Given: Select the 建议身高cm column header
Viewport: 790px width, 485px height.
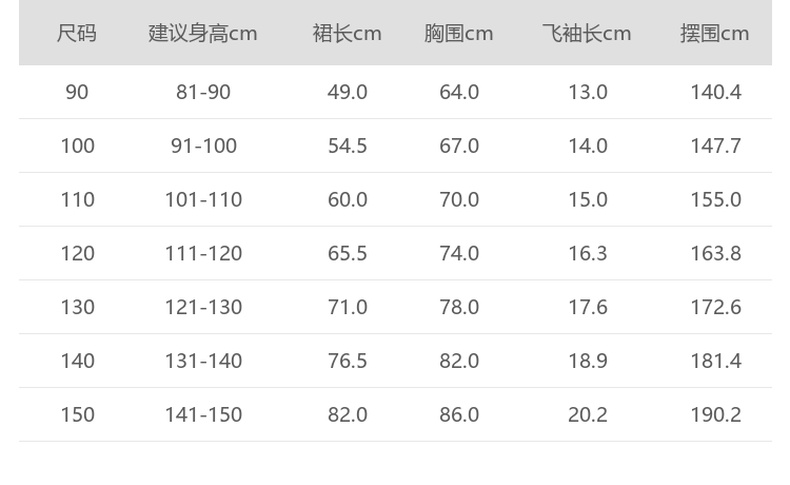Looking at the screenshot, I should pos(203,33).
